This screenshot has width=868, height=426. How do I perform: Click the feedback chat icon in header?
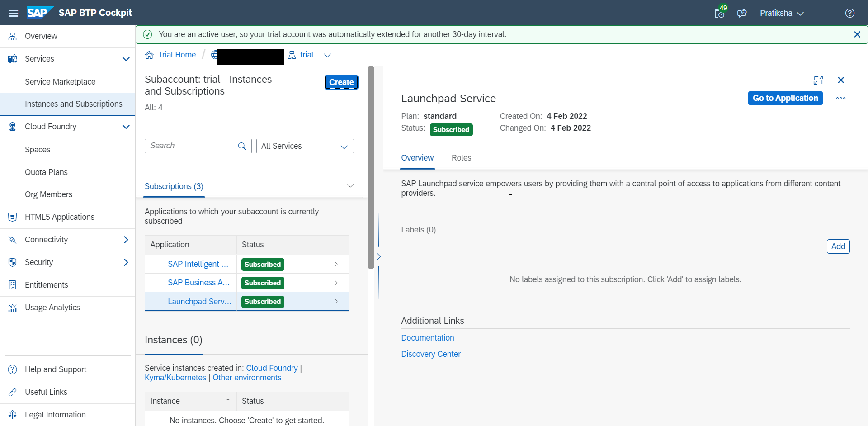coord(741,13)
